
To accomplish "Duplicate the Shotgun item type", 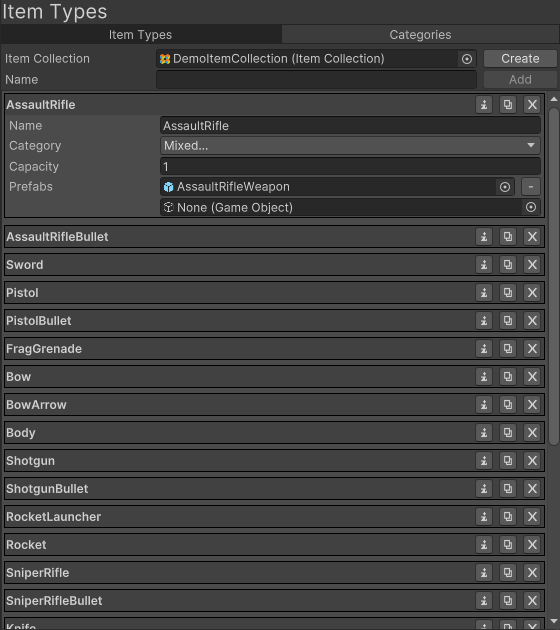I will [508, 461].
